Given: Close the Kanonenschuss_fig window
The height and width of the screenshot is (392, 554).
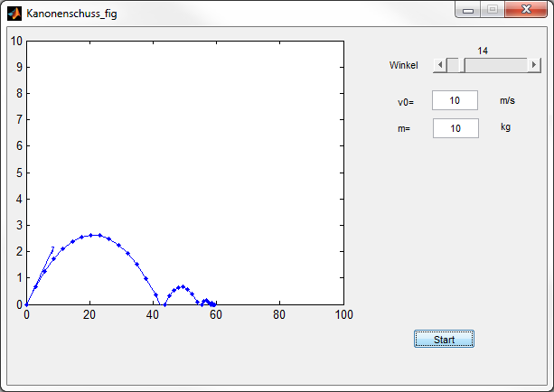Looking at the screenshot, I should [x=524, y=10].
